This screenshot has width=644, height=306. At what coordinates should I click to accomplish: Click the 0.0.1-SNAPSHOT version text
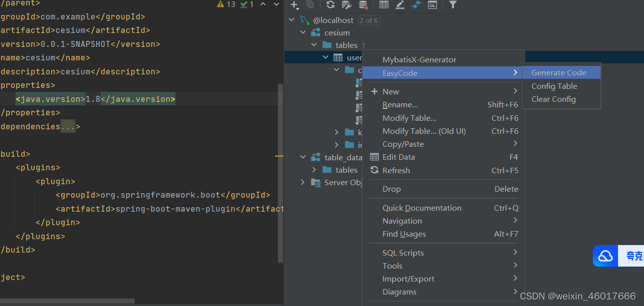(75, 44)
